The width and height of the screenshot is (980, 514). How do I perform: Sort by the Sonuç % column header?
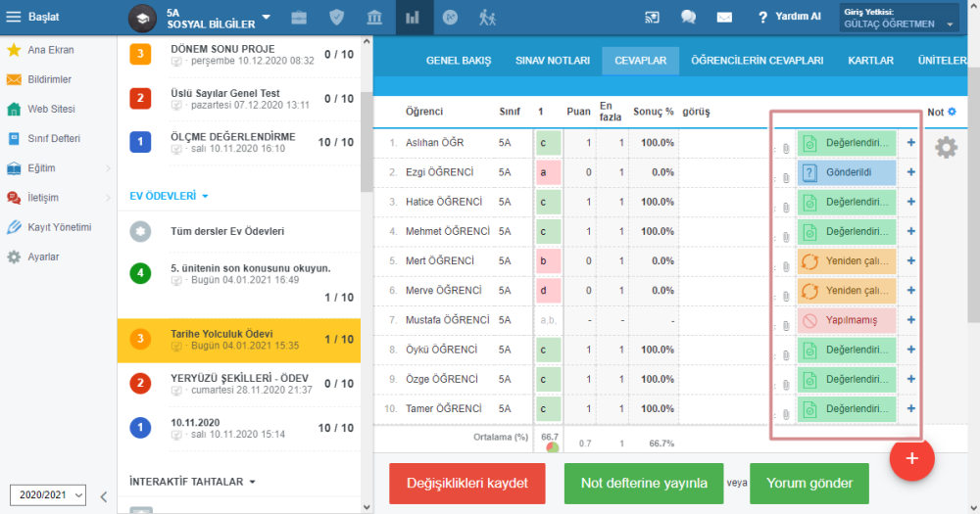click(653, 112)
